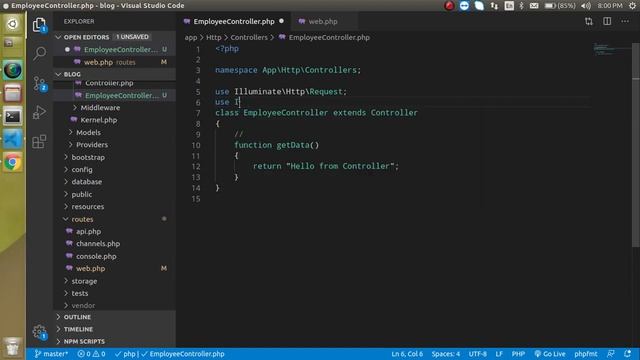Open feedback icon in status bar

click(611, 354)
